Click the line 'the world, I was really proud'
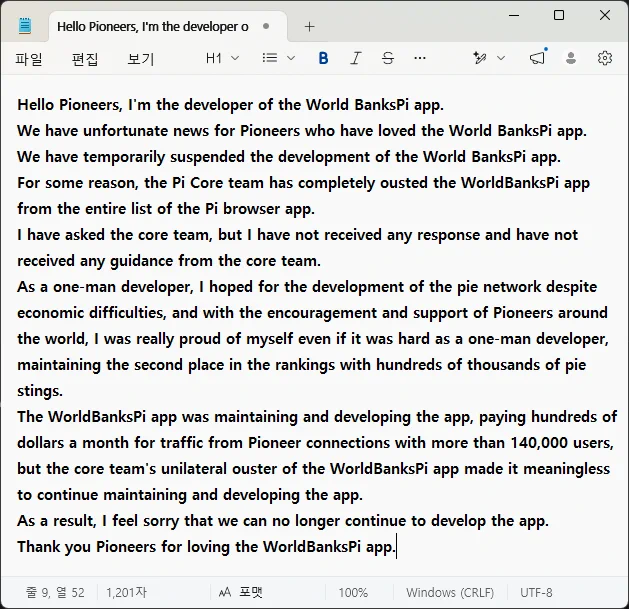 (313, 339)
